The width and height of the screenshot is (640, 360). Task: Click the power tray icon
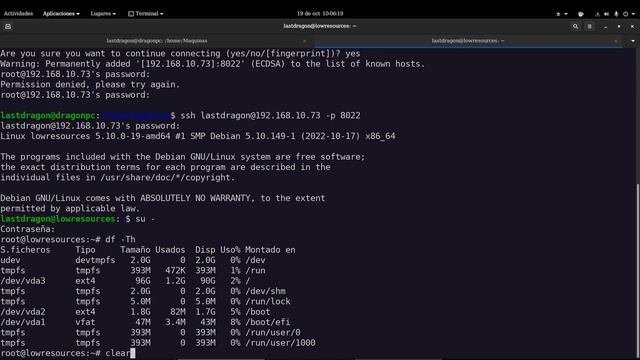(x=625, y=14)
